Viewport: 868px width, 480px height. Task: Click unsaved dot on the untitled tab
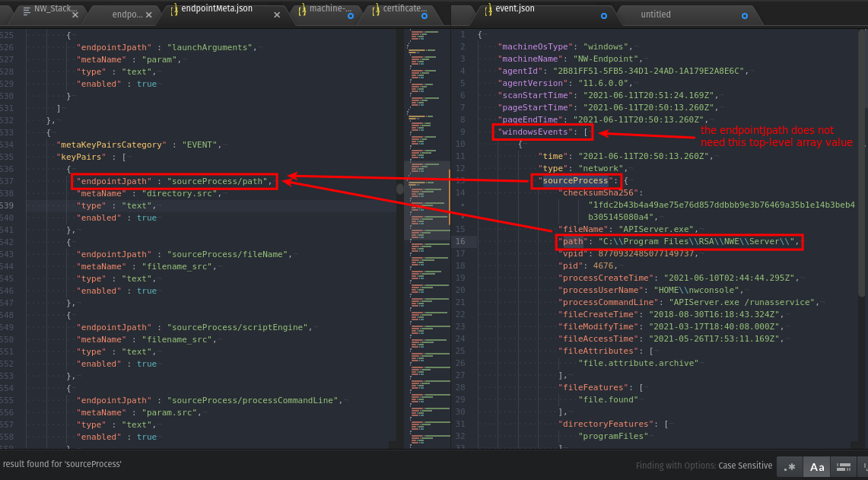[x=745, y=14]
